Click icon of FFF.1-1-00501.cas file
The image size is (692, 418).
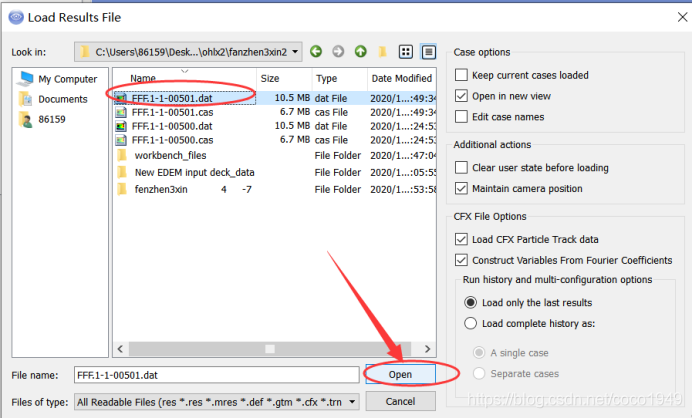click(121, 112)
